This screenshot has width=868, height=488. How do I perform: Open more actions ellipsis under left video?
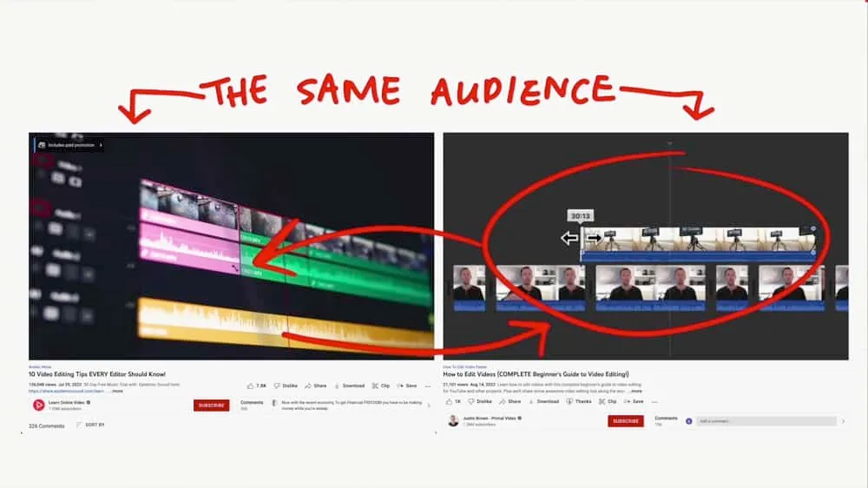click(427, 386)
